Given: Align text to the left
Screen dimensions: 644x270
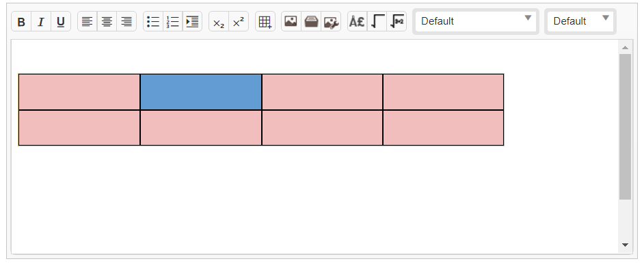Looking at the screenshot, I should 87,21.
